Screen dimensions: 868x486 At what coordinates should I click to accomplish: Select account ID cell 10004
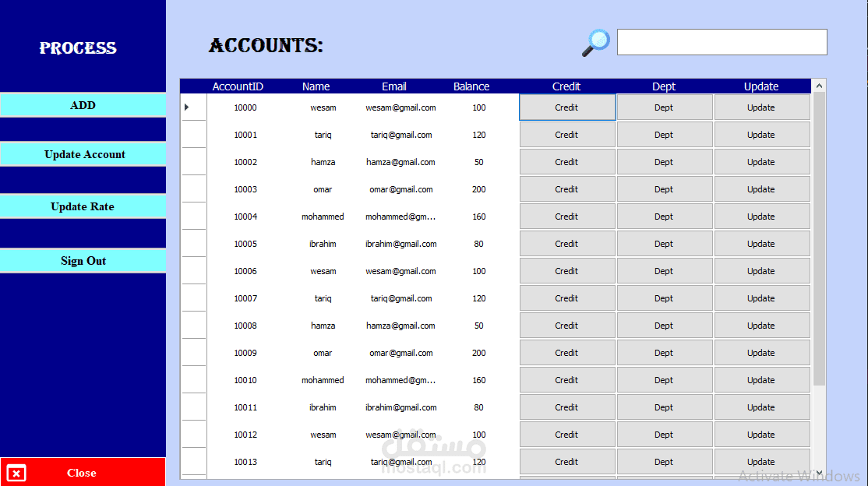(245, 217)
